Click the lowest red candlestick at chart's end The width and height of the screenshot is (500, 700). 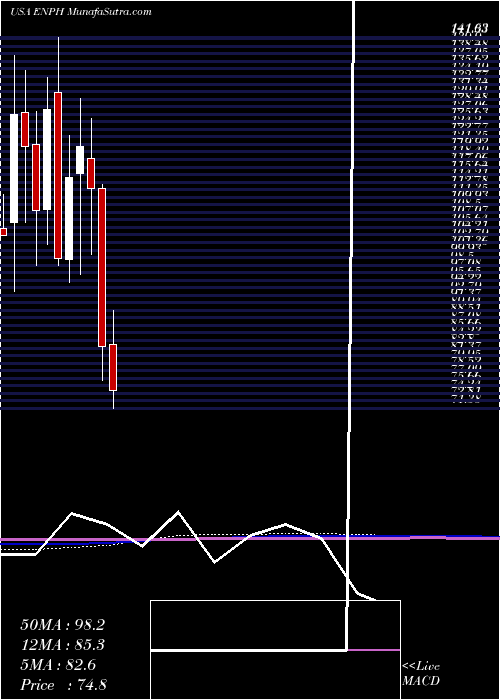tap(113, 367)
